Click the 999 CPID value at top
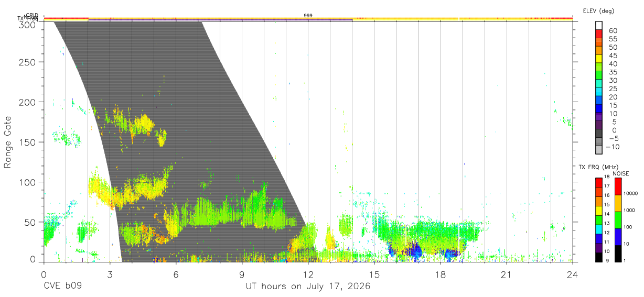This screenshot has height=297, width=644. click(x=308, y=16)
